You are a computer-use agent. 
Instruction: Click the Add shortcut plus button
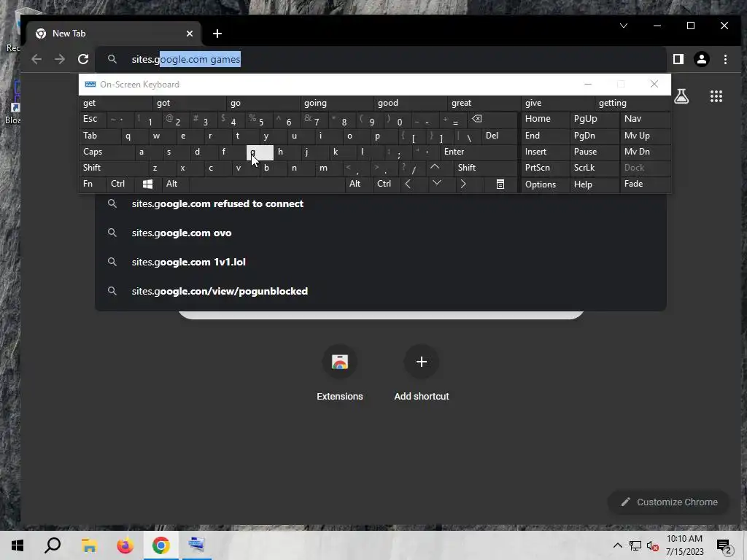click(421, 362)
